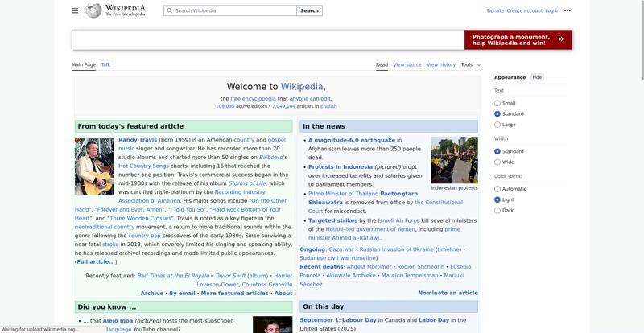The image size is (644, 333).
Task: Click the Donate link
Action: 495,10
